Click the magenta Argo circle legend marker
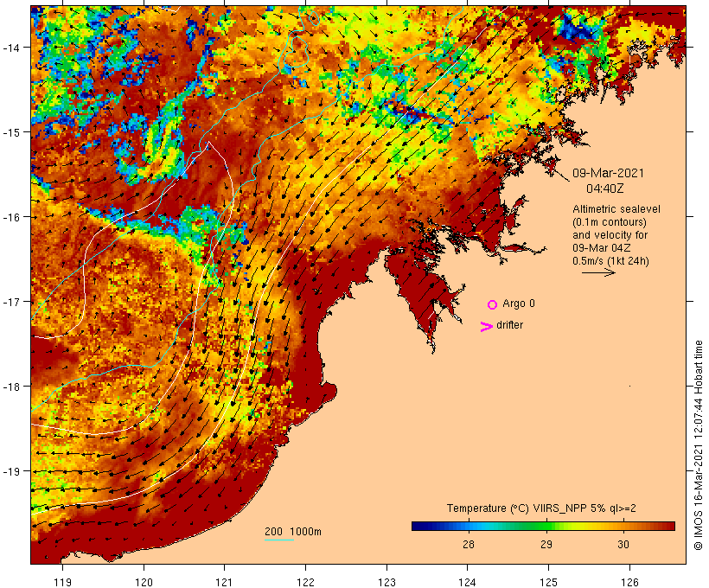Viewport: 709px width, 588px height. [x=493, y=304]
